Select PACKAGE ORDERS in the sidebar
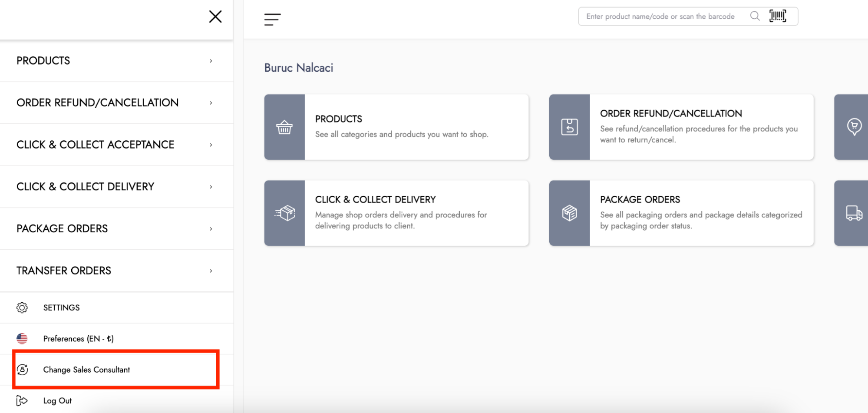 [62, 229]
